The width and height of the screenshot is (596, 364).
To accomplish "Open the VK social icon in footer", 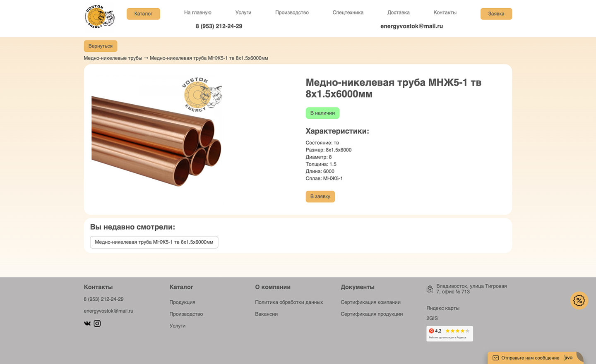I will pyautogui.click(x=87, y=323).
